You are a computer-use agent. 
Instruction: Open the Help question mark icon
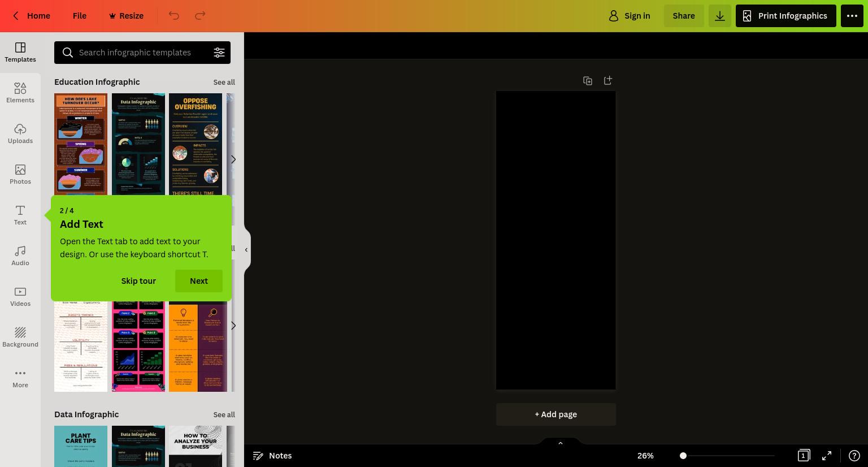pos(854,456)
